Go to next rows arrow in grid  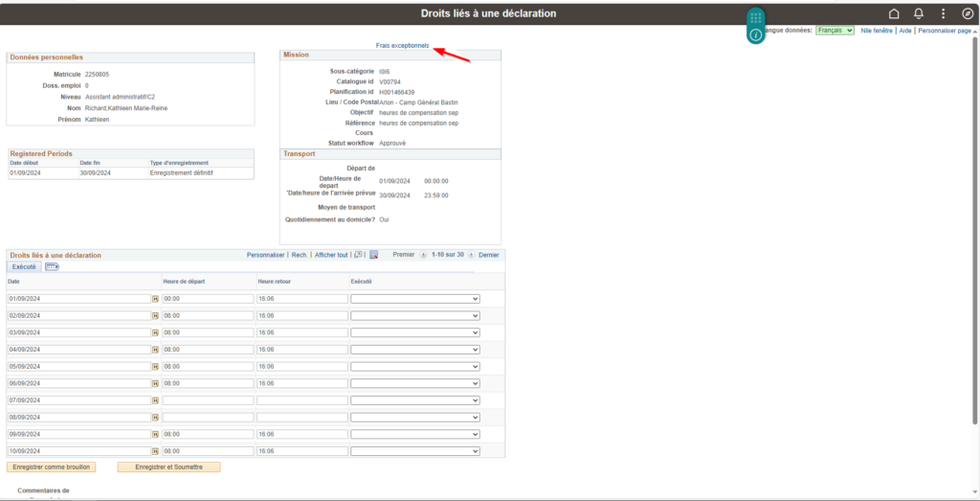[x=470, y=255]
